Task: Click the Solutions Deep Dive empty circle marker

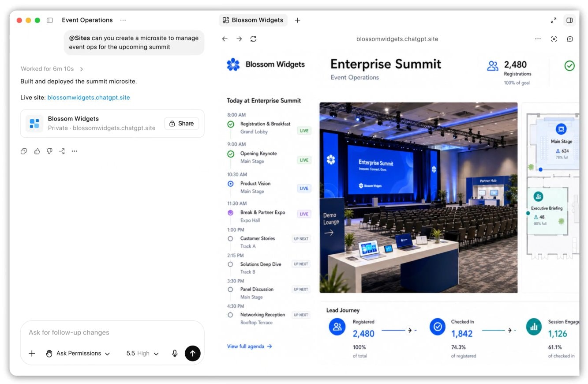Action: click(x=230, y=264)
